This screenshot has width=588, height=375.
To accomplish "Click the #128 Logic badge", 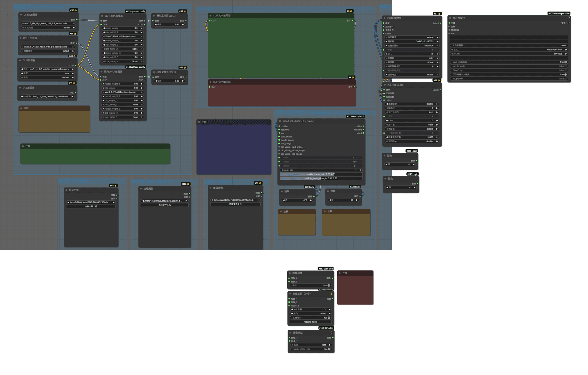I will click(x=355, y=187).
